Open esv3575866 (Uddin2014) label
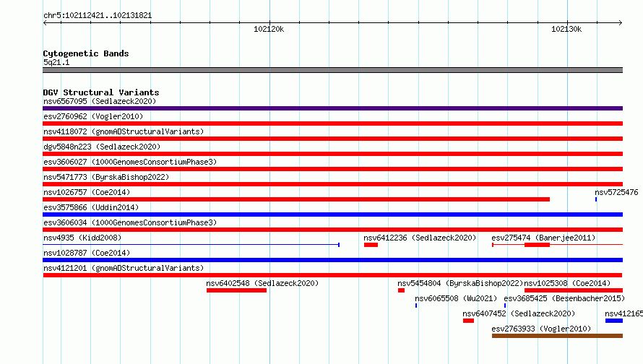 point(91,207)
